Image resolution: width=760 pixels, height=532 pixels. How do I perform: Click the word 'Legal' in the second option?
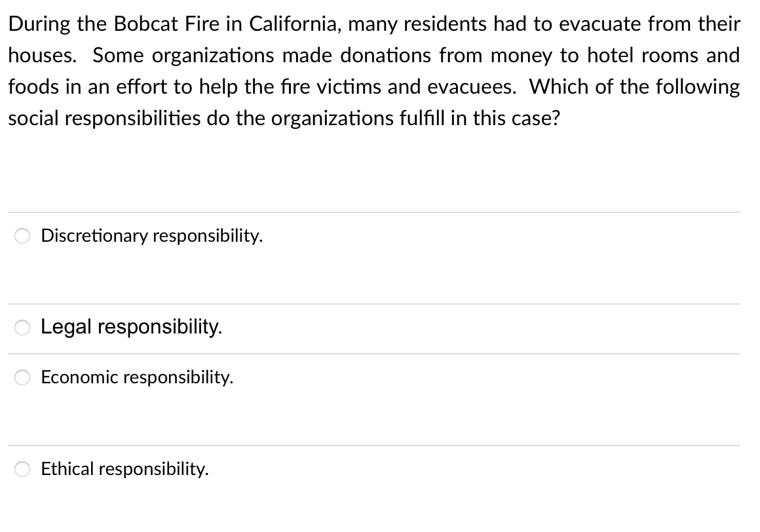point(66,327)
